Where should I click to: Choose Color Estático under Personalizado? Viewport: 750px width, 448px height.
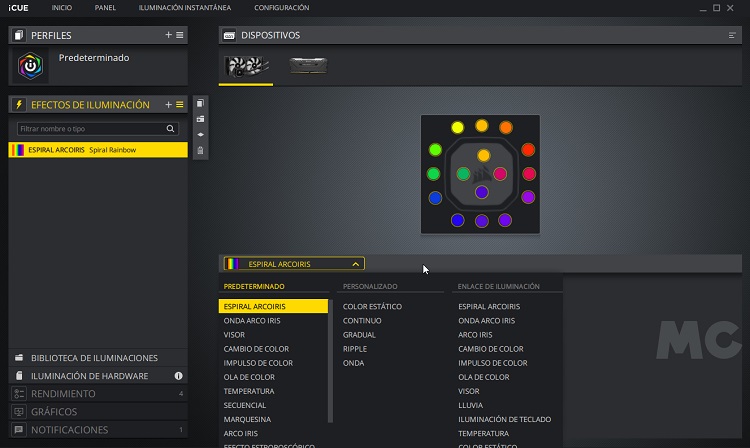(x=372, y=306)
